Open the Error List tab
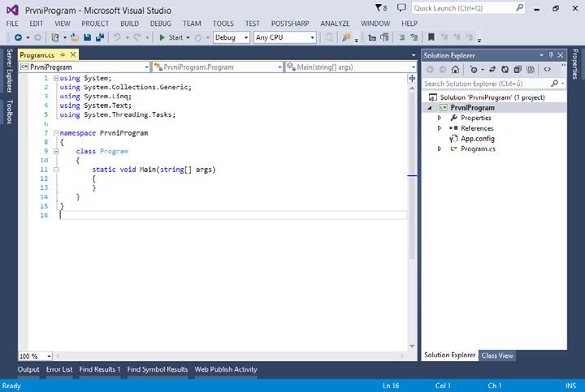585x392 pixels. (59, 369)
